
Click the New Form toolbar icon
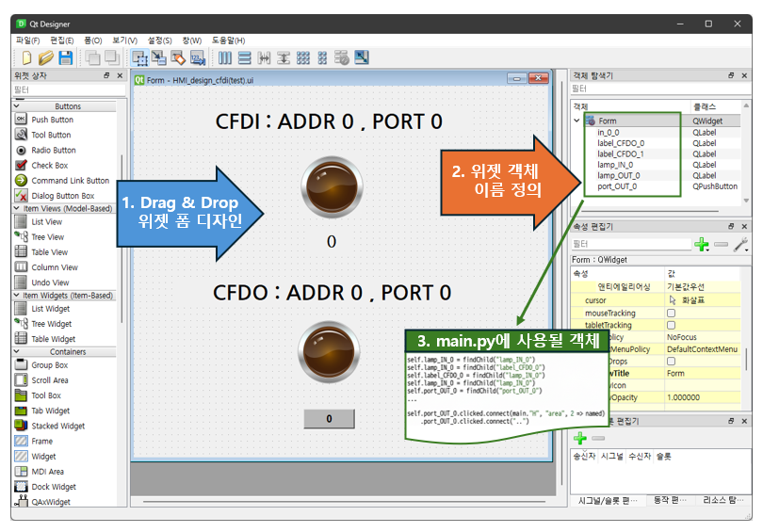(26, 58)
